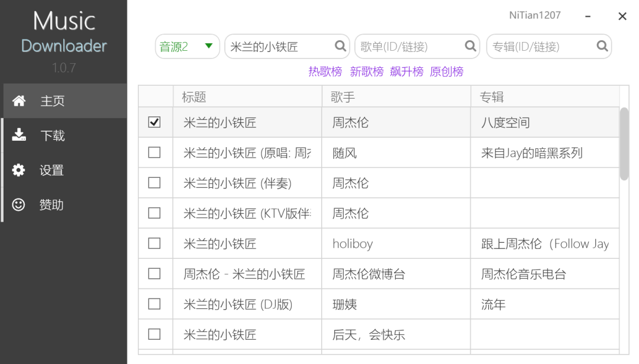Screen dimensions: 639x364
Task: Uncheck the selected 米兰的小铁匠 by 周杰伦
Action: click(x=155, y=122)
